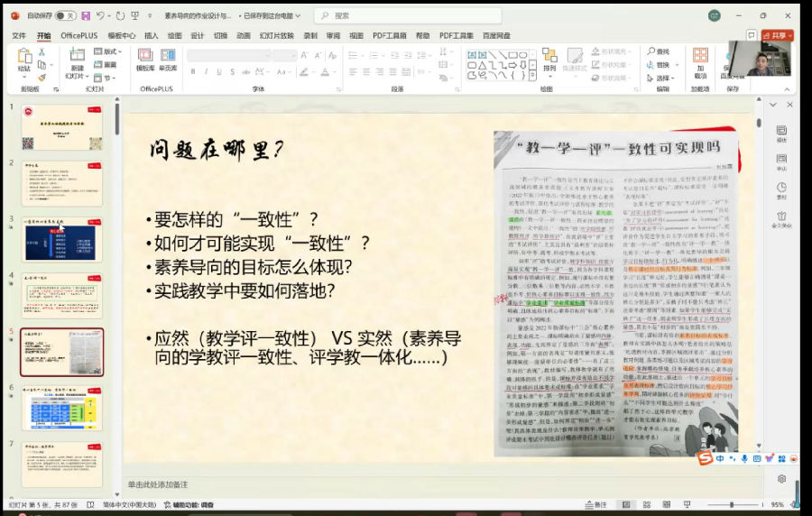Click the red 共享 Share button
The image size is (812, 516).
tap(776, 35)
